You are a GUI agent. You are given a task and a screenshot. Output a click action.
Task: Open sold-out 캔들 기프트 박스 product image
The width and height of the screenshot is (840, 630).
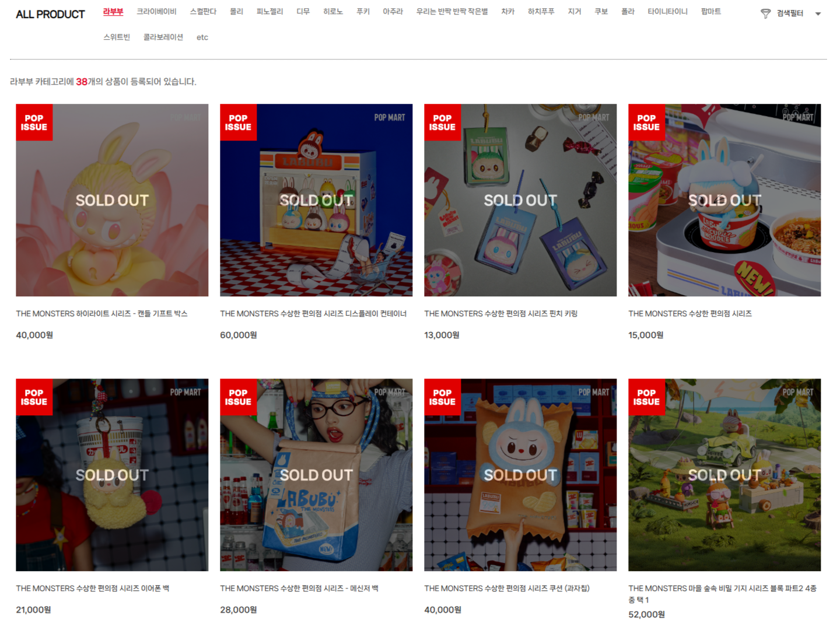[112, 200]
